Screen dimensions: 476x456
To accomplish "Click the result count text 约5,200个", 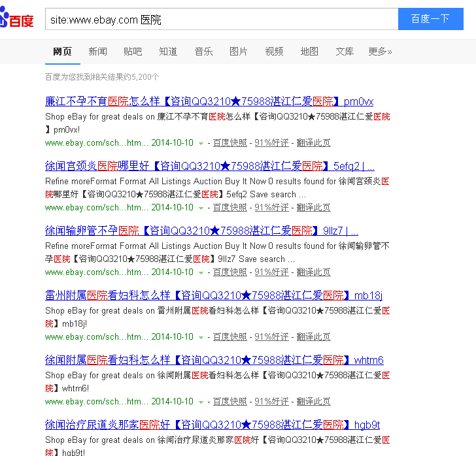I will point(102,77).
